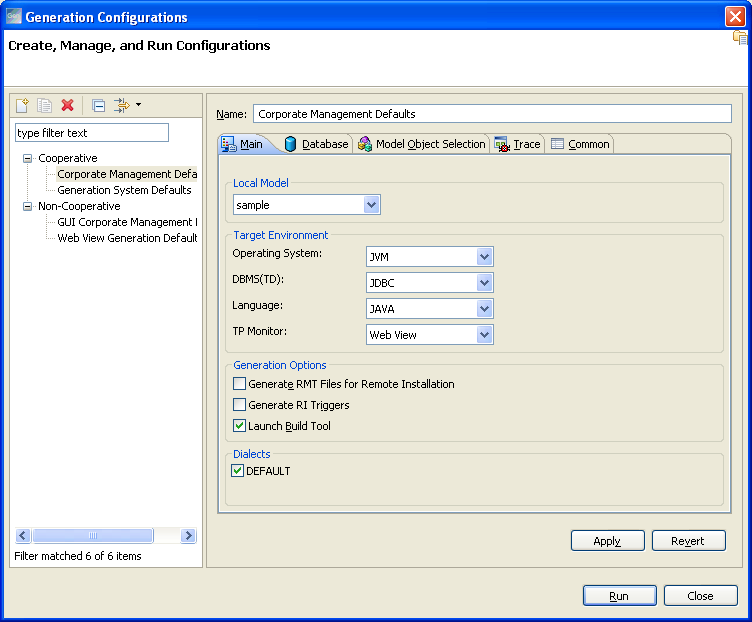Click the Filter configurations icon
752x622 pixels.
(121, 105)
